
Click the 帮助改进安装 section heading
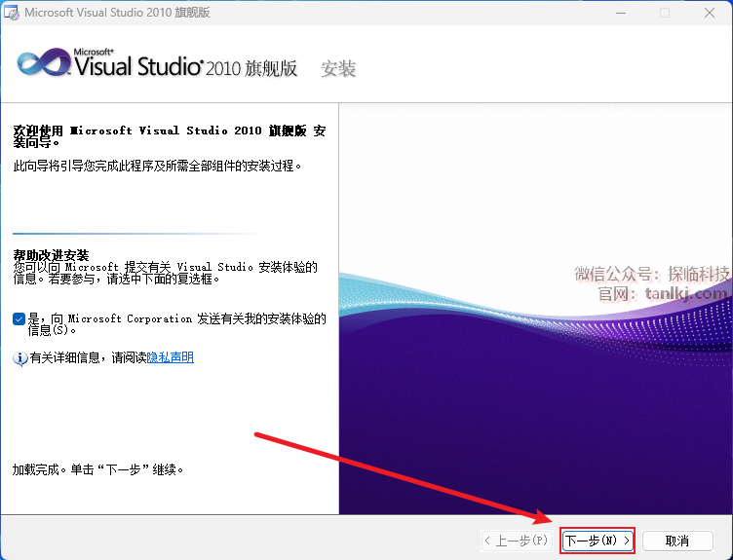(51, 255)
